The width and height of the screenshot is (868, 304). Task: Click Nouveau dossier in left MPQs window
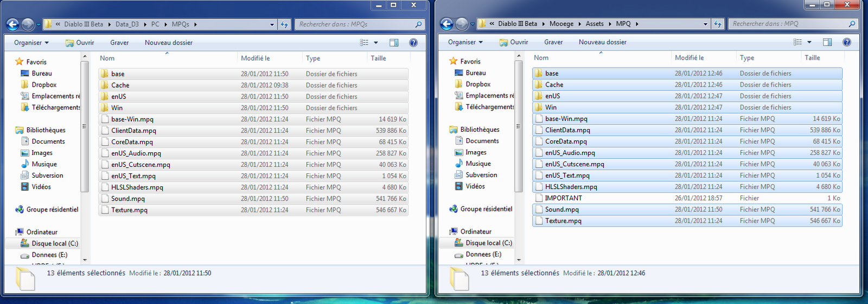pyautogui.click(x=168, y=43)
